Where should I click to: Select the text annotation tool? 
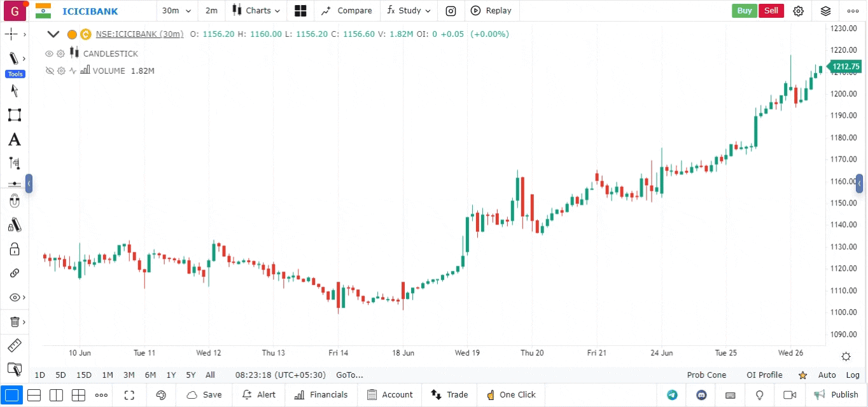tap(14, 140)
